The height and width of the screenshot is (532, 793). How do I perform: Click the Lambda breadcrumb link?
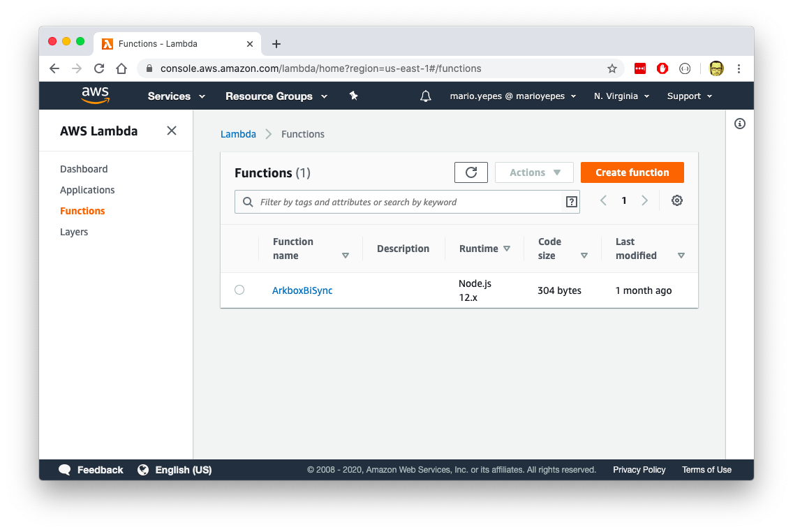[x=238, y=134]
